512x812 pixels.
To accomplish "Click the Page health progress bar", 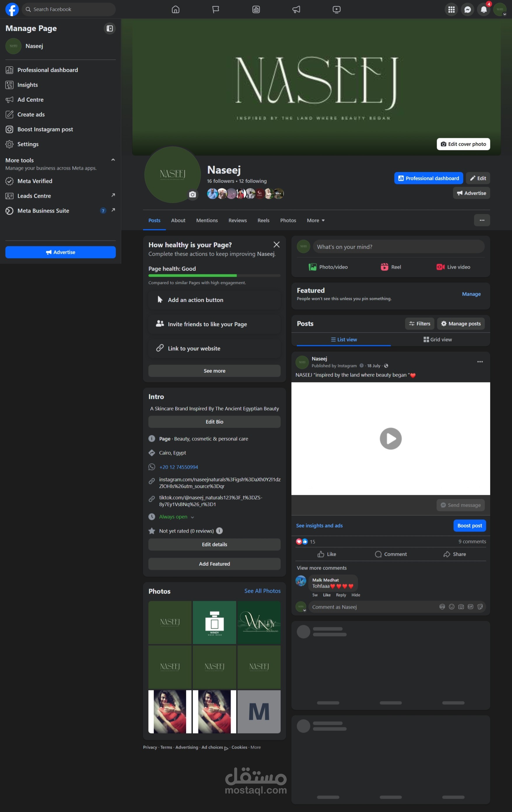I will click(x=214, y=276).
